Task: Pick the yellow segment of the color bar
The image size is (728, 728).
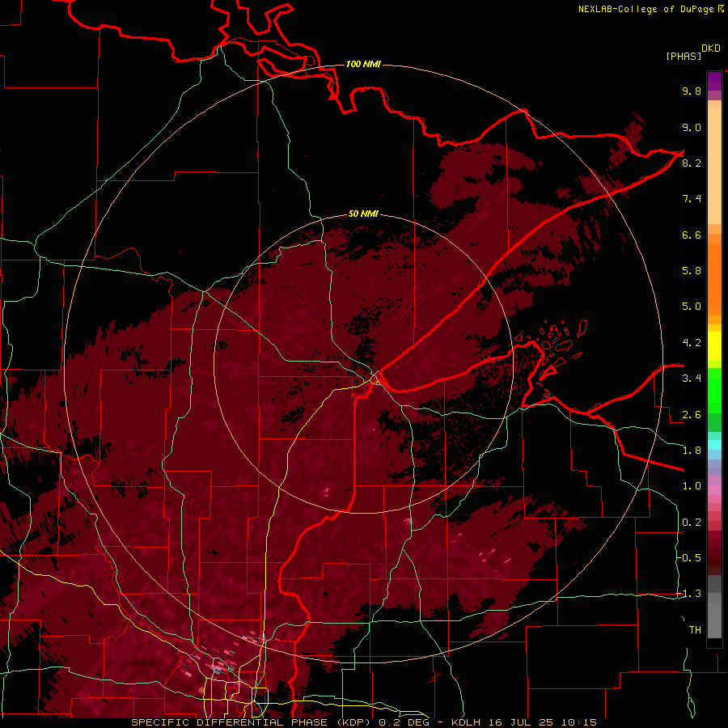Action: pyautogui.click(x=714, y=346)
